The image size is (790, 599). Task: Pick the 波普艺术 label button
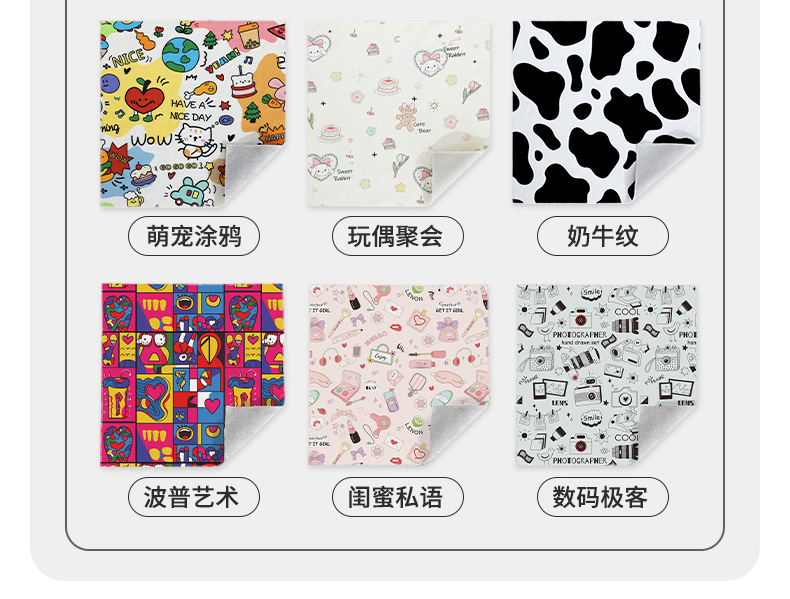(x=194, y=497)
